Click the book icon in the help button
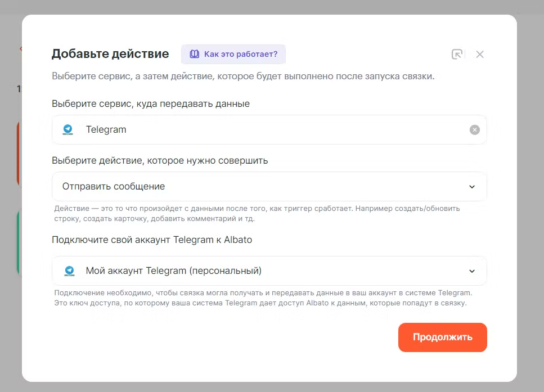 click(194, 54)
